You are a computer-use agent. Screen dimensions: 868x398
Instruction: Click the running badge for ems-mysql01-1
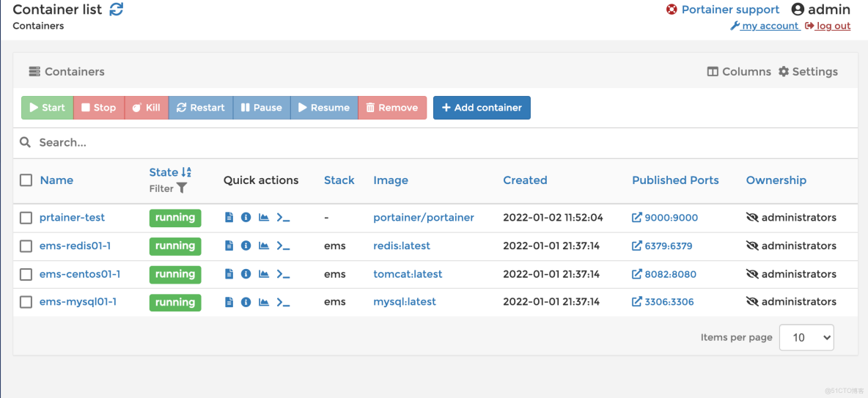tap(175, 302)
